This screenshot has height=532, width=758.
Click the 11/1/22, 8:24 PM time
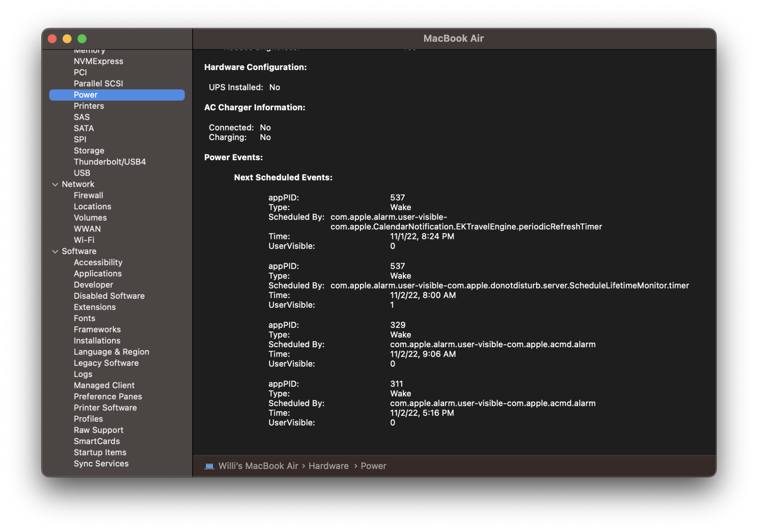[422, 236]
